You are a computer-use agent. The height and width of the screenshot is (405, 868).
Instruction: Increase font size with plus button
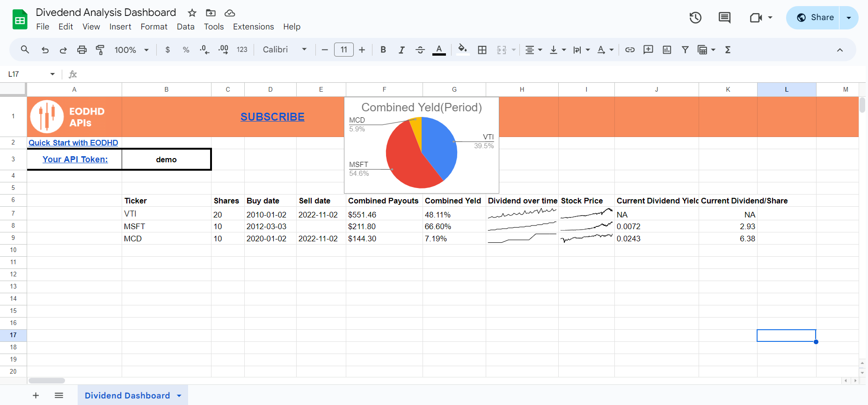pos(362,50)
